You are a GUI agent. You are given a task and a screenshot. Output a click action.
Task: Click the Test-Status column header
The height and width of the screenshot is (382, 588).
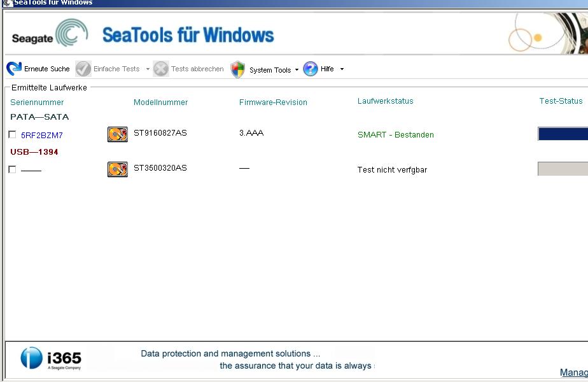[561, 101]
